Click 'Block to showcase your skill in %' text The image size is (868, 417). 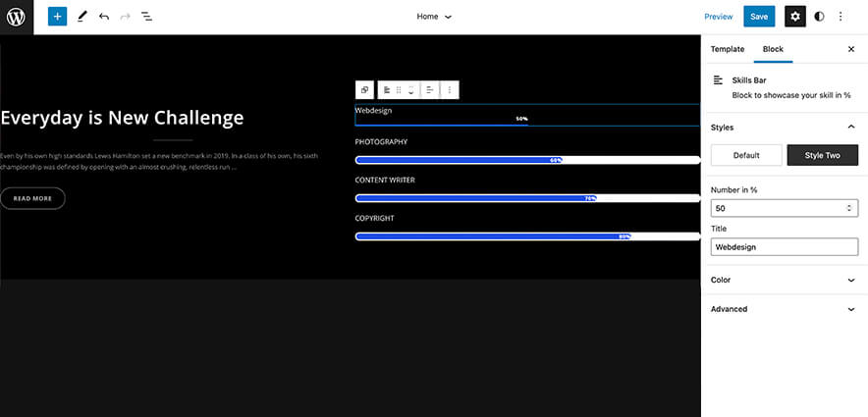pyautogui.click(x=791, y=95)
